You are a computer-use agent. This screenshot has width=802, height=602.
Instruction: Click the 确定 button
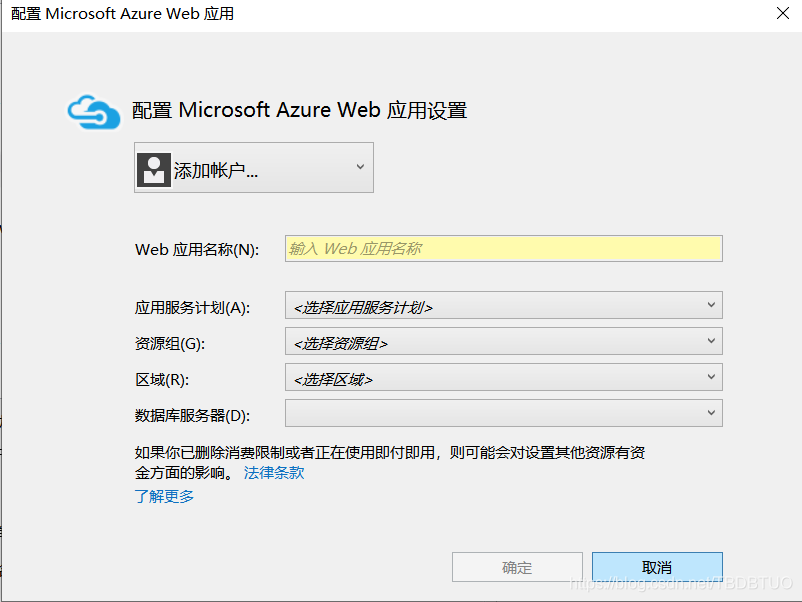click(517, 567)
